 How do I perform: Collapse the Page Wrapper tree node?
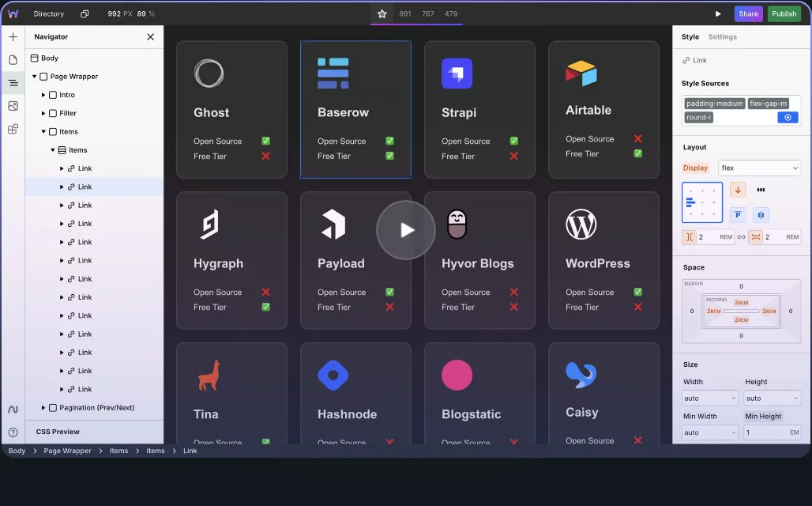tap(35, 76)
